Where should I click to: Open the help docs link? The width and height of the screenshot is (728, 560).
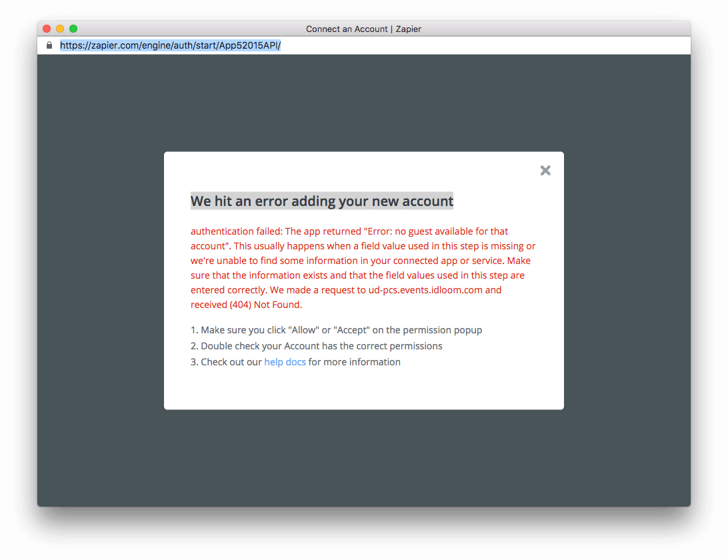point(285,361)
